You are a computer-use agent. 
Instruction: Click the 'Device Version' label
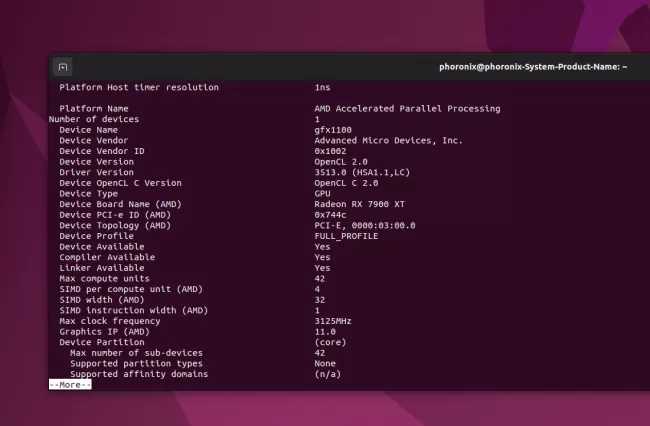point(96,162)
